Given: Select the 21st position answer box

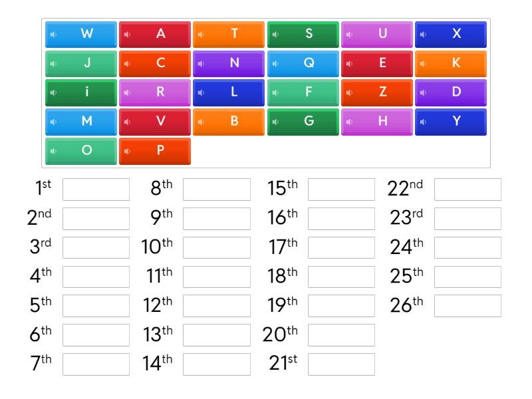Looking at the screenshot, I should (341, 364).
